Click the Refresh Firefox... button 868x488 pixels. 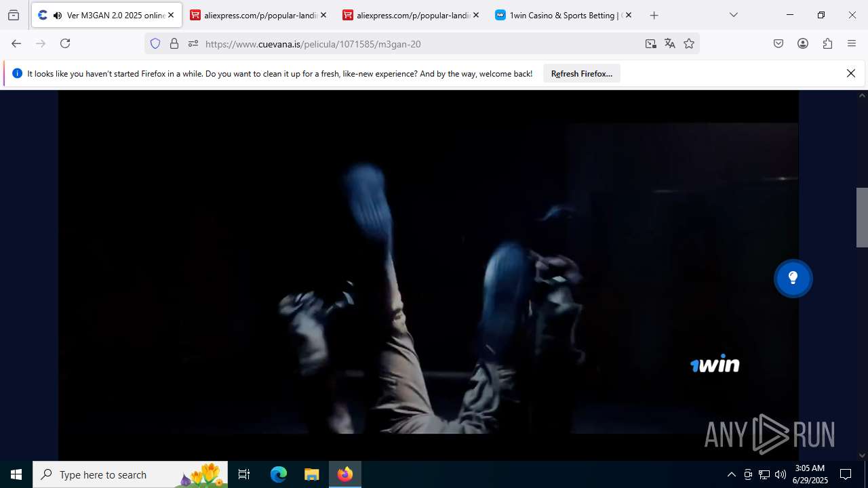582,74
